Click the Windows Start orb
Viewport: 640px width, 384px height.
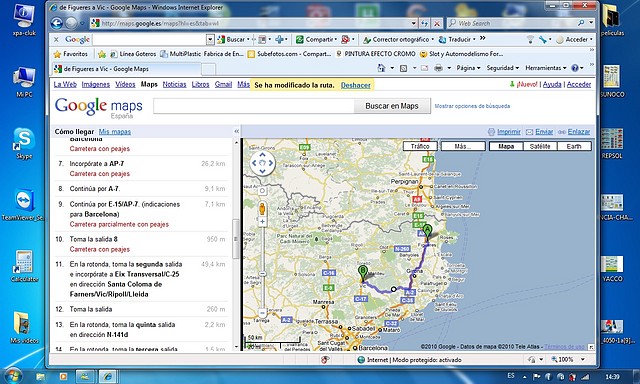(12, 375)
